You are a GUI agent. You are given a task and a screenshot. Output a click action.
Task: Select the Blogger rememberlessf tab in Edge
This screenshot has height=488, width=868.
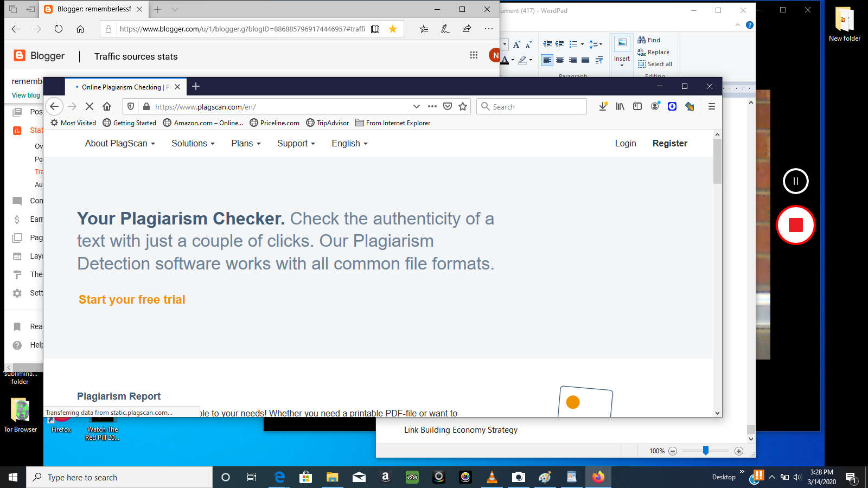coord(94,9)
